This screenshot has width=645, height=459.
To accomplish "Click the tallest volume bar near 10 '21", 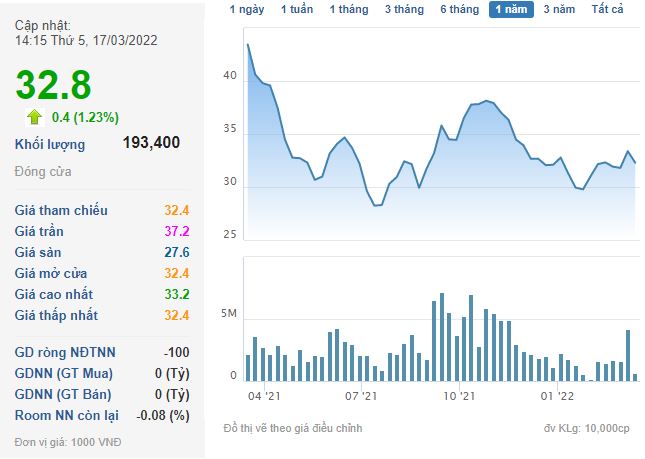I will click(x=442, y=337).
